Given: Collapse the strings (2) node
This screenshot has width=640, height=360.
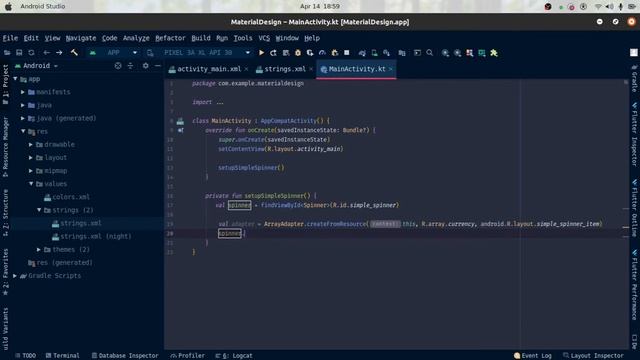Looking at the screenshot, I should pyautogui.click(x=39, y=210).
